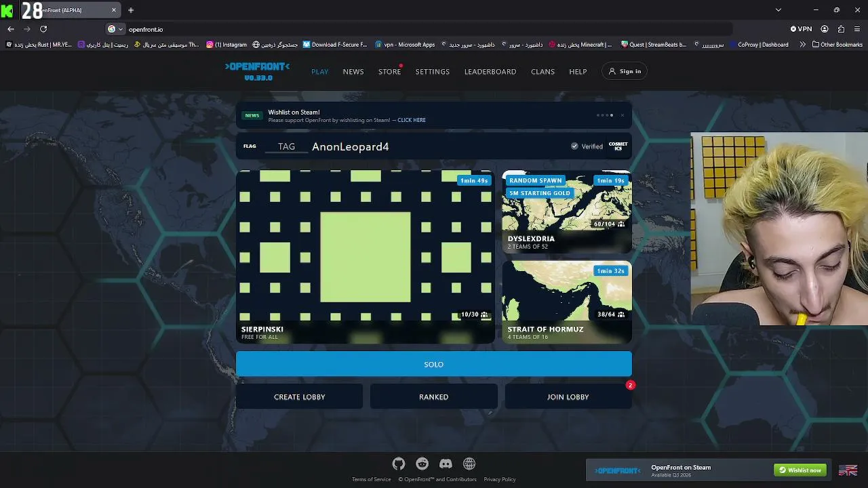Image resolution: width=868 pixels, height=488 pixels.
Task: Click the news banner pagination dots
Action: point(605,115)
